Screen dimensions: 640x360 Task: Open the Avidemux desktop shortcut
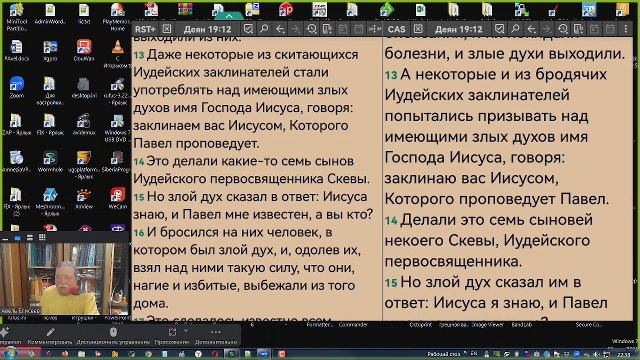[84, 124]
